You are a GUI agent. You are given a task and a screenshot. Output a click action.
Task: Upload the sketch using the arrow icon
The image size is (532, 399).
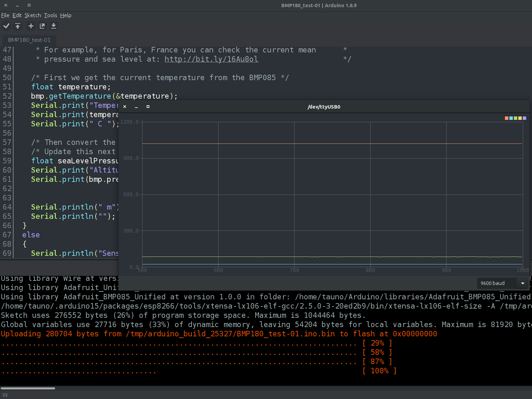(18, 26)
